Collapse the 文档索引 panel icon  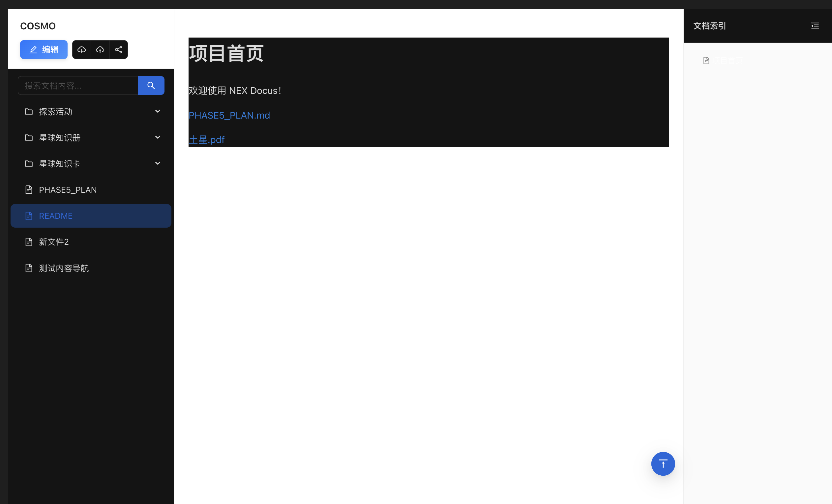click(815, 26)
